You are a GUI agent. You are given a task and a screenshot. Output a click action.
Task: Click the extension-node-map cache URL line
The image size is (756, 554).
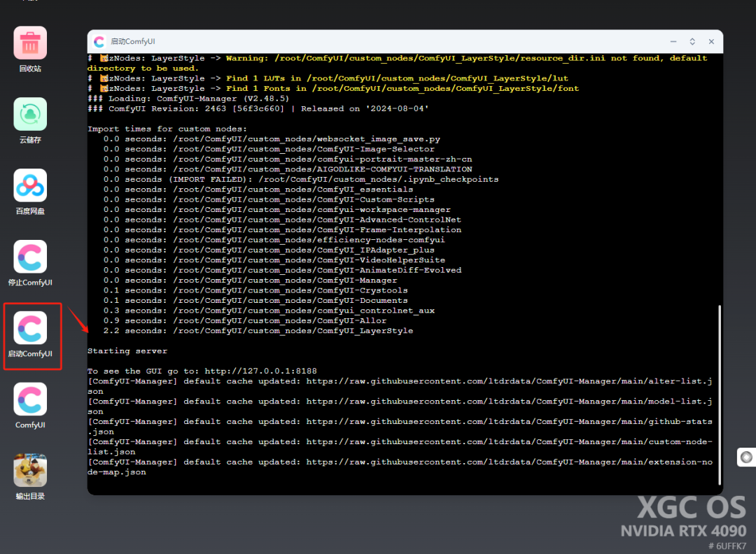[x=400, y=467]
